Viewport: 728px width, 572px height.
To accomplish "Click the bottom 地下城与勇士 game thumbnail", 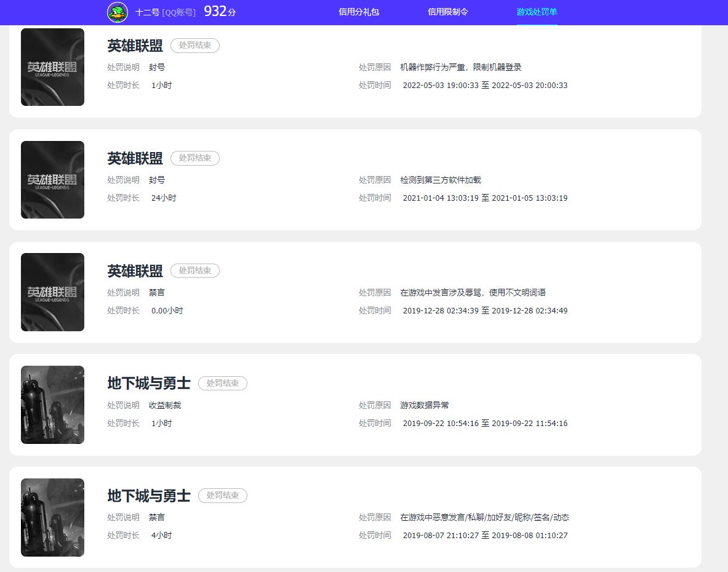I will click(x=52, y=517).
